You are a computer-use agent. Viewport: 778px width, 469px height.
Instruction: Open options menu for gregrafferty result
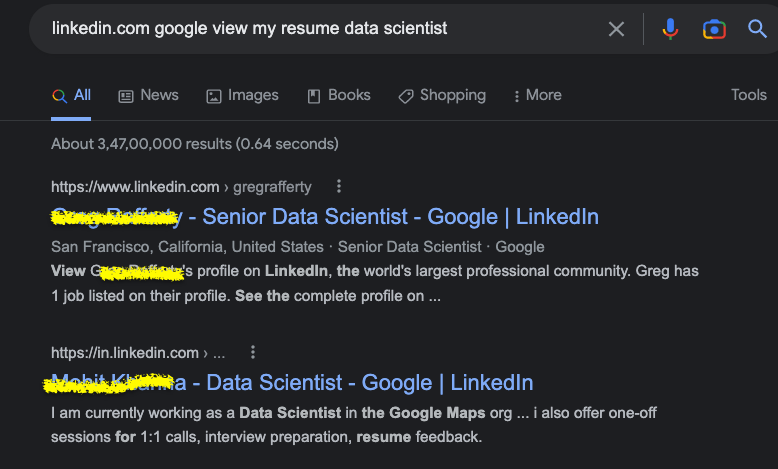[339, 186]
